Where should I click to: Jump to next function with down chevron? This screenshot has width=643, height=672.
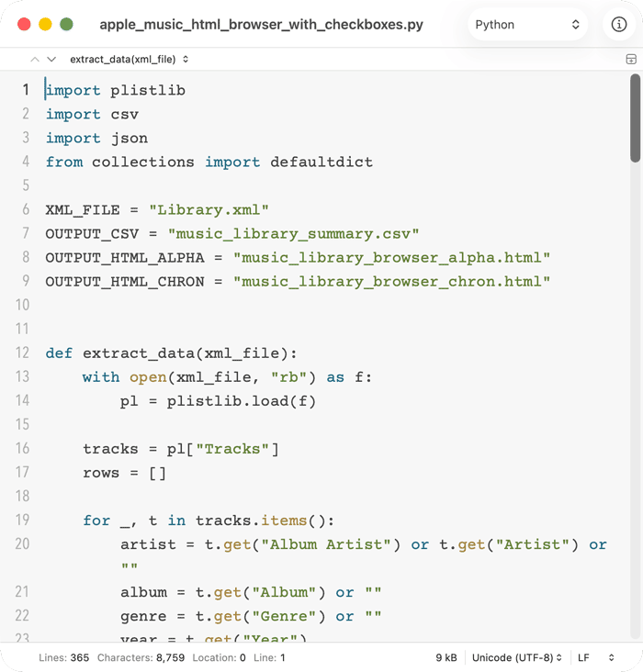[51, 59]
